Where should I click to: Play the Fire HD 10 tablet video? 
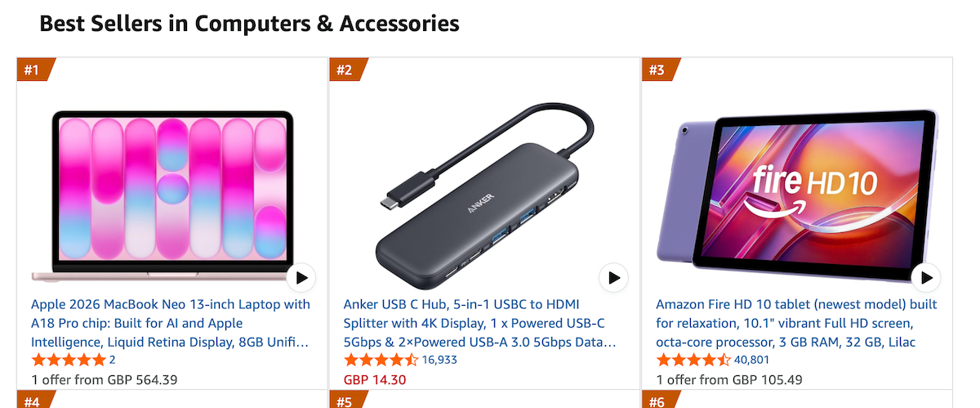[x=926, y=278]
